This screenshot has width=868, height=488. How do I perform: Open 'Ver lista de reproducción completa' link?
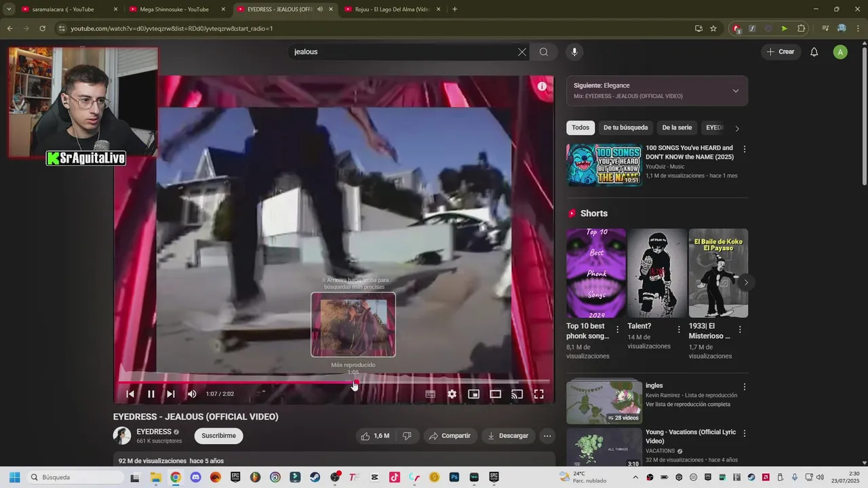click(x=688, y=405)
